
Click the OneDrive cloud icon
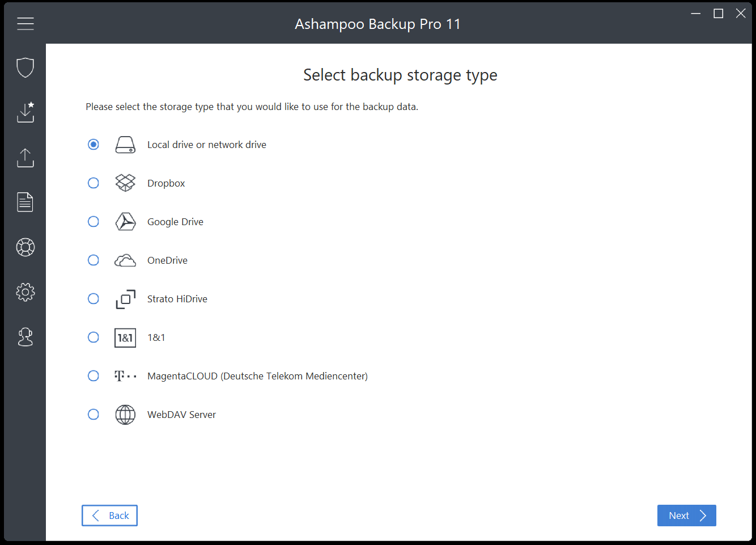(125, 260)
